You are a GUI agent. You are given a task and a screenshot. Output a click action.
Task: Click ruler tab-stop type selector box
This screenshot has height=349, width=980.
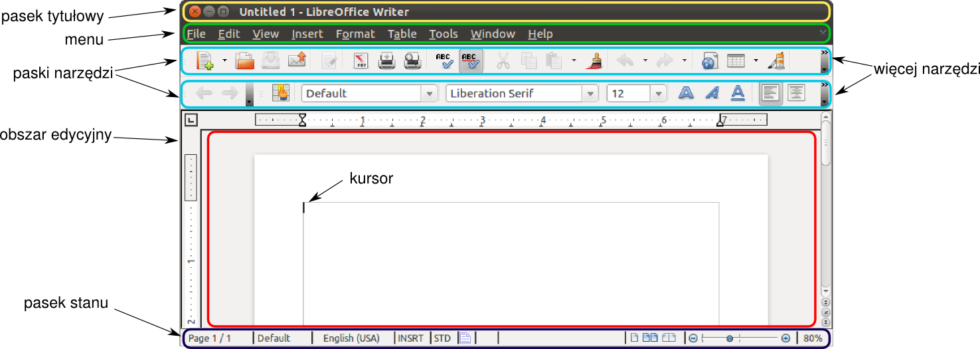pos(191,120)
